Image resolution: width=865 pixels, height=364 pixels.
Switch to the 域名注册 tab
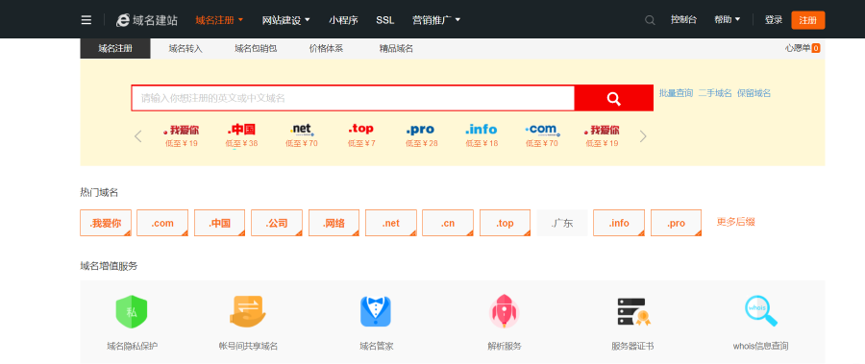coord(115,49)
